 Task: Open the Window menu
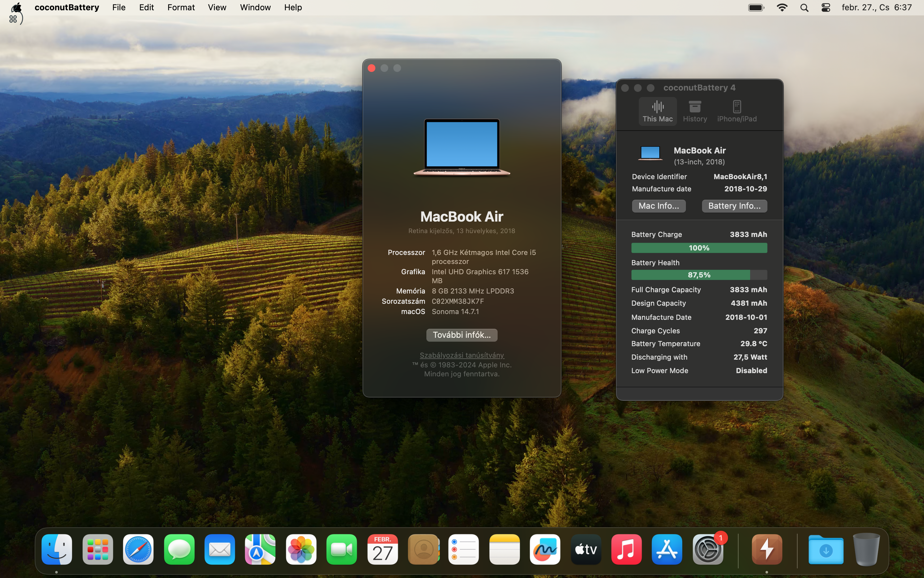click(x=255, y=8)
